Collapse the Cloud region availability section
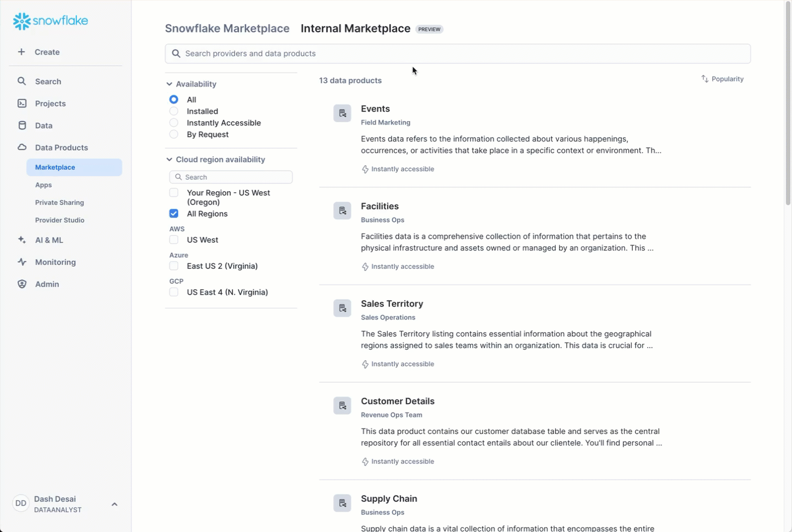 [x=169, y=160]
